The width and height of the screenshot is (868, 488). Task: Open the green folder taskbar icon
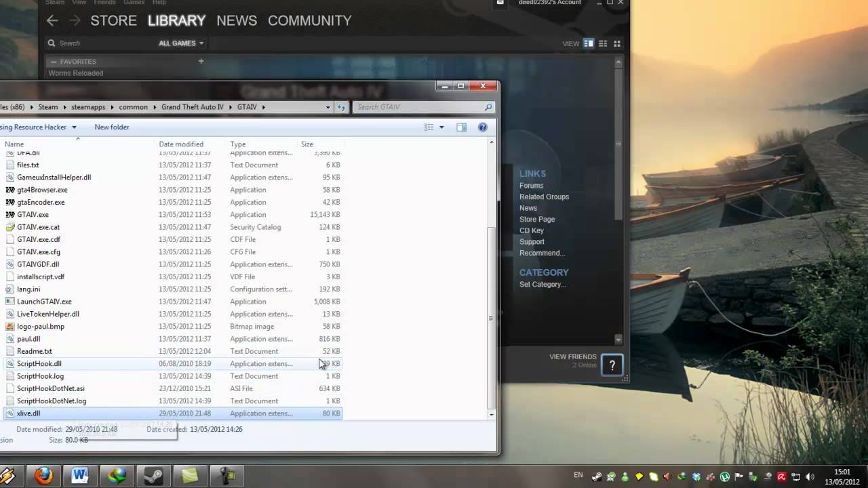[x=190, y=476]
